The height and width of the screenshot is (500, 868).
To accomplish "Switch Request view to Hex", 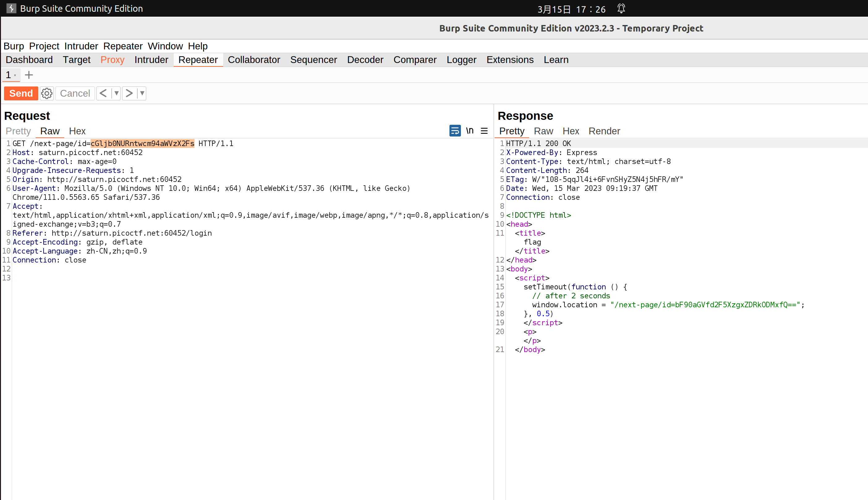I will coord(77,131).
